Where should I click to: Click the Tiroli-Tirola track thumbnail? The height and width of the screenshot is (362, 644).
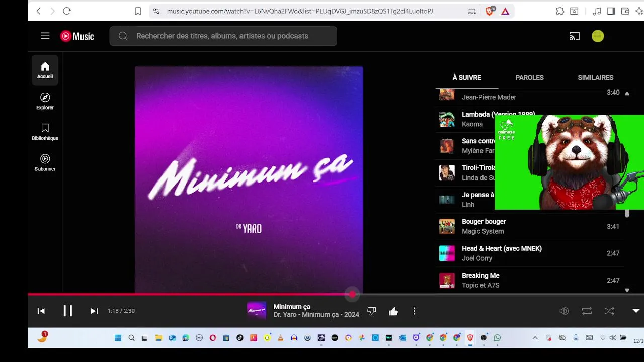tap(447, 172)
